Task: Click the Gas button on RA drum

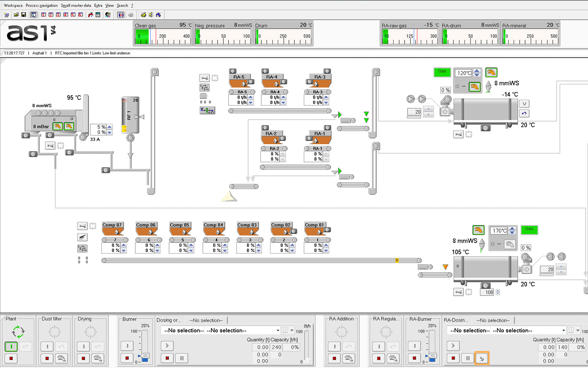Action: (x=442, y=72)
